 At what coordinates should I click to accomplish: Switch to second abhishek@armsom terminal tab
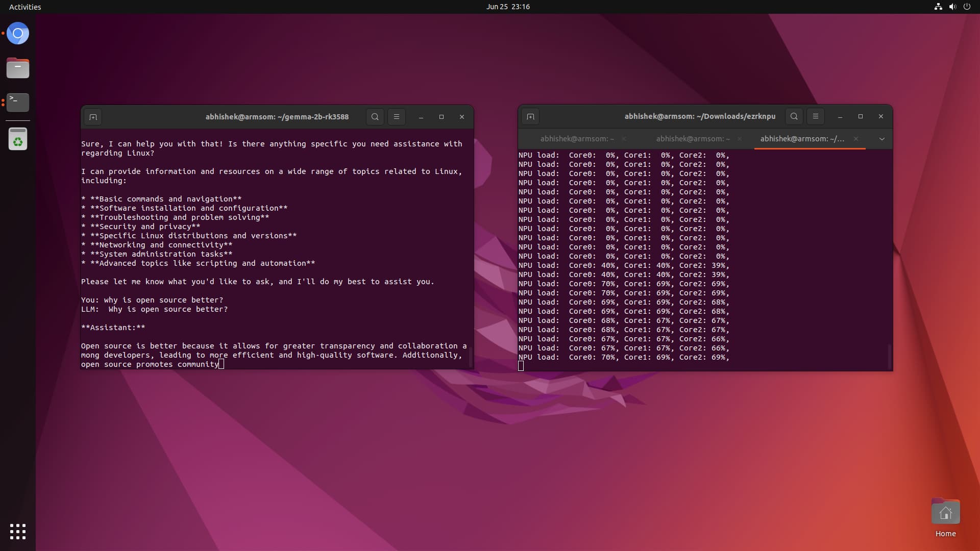pos(693,139)
